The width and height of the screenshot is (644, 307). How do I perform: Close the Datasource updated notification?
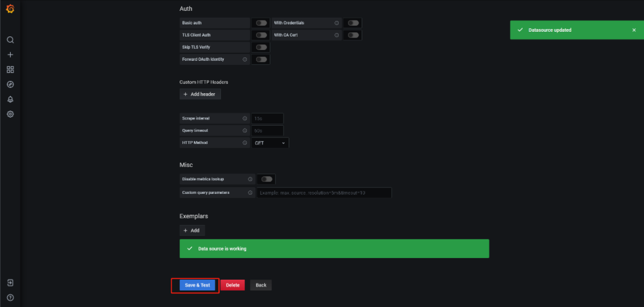tap(634, 30)
